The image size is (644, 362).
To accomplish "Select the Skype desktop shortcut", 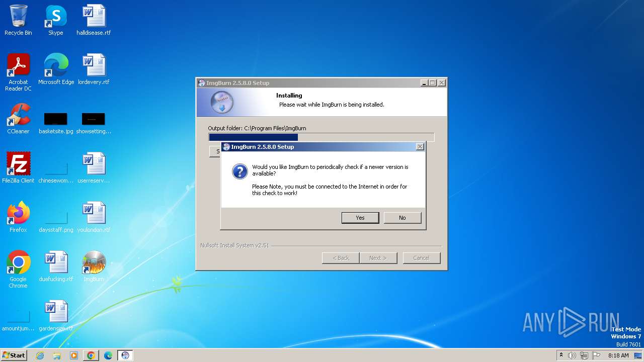I will click(x=56, y=20).
